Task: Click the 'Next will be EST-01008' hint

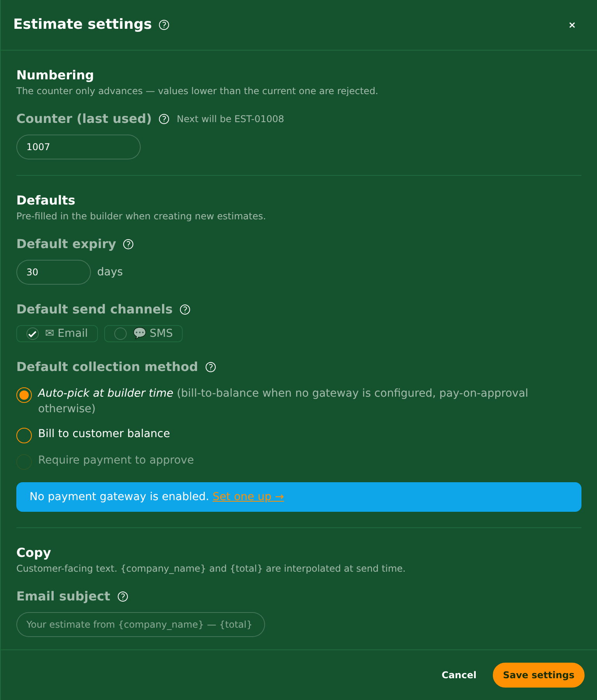Action: click(x=230, y=119)
